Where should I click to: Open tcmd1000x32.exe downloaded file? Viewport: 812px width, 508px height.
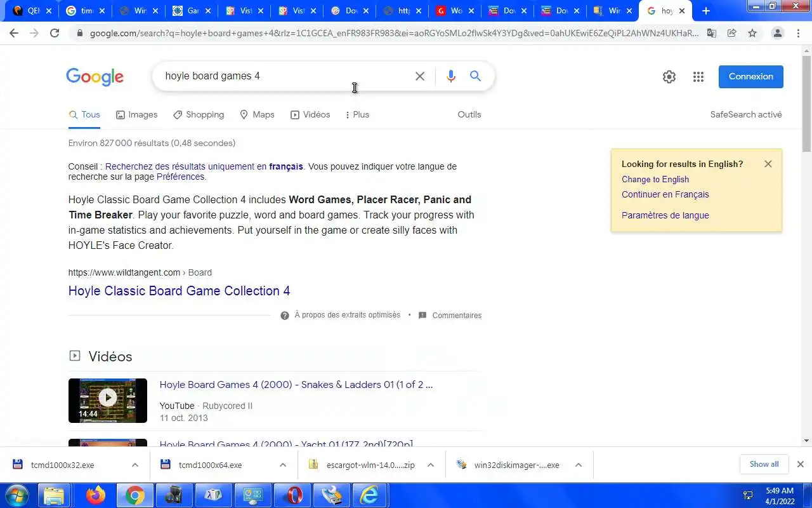(62, 465)
